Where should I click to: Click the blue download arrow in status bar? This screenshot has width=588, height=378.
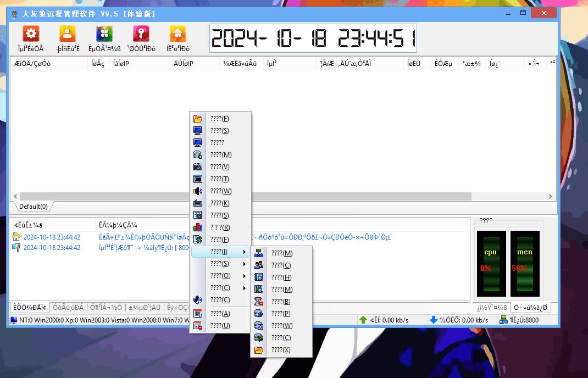point(434,320)
